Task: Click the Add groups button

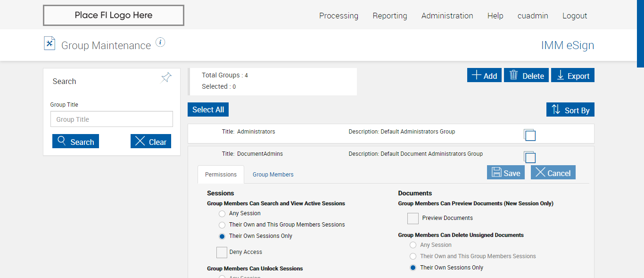Action: coord(484,76)
